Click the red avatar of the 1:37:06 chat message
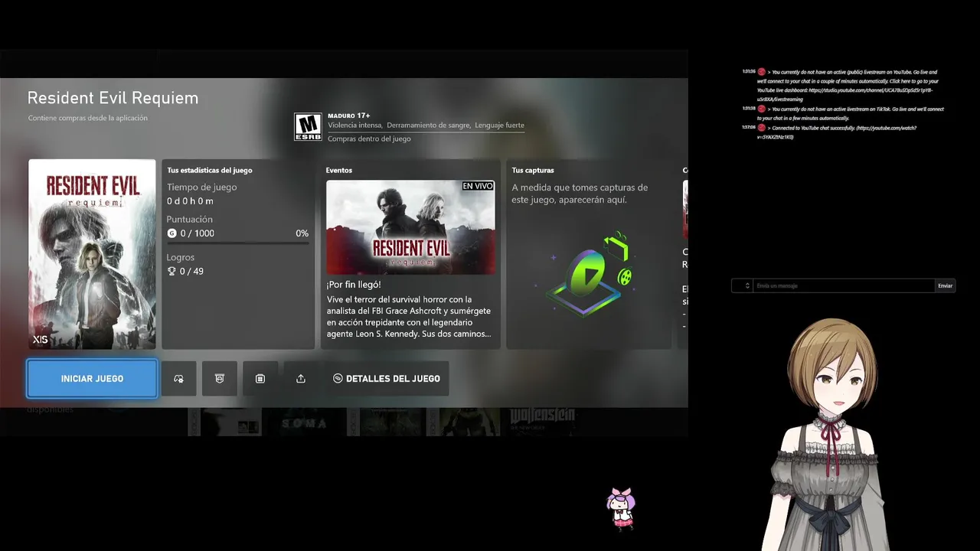This screenshot has width=980, height=551. 762,128
